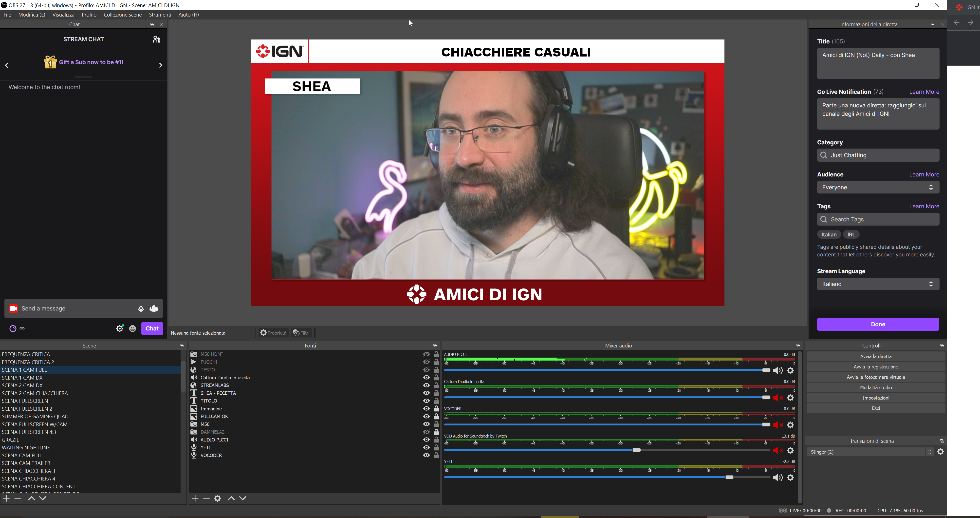Send message with purple Chat button
980x518 pixels.
[152, 328]
